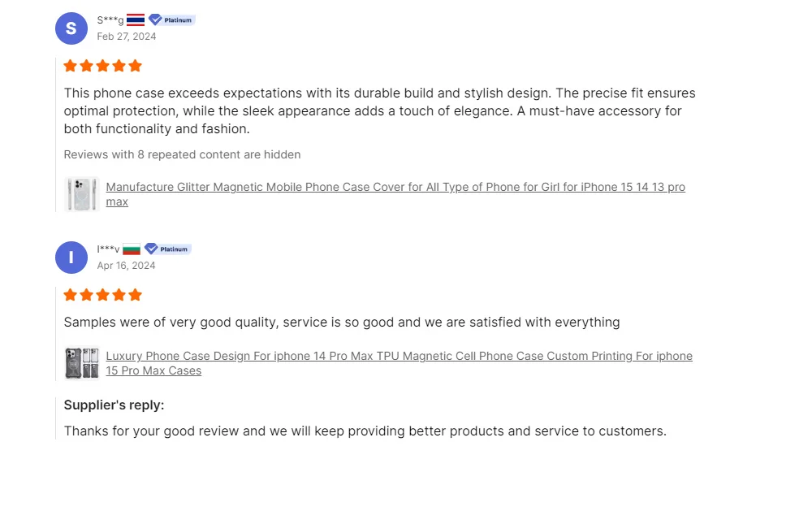
Task: Click the Apr 16, 2024 review date
Action: point(126,266)
